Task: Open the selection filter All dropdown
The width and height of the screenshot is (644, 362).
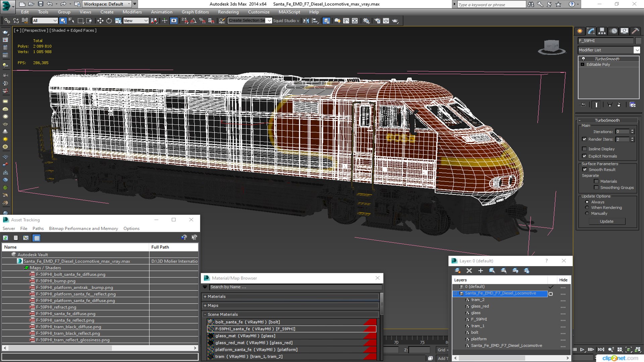Action: pyautogui.click(x=45, y=21)
